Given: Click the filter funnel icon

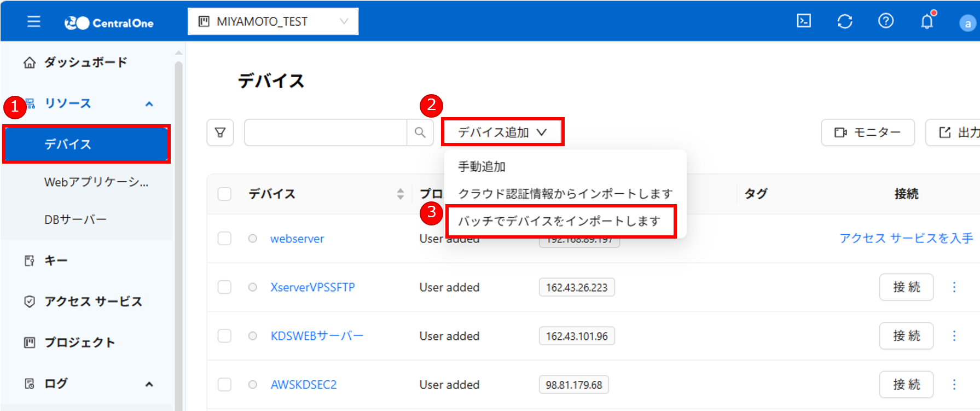Looking at the screenshot, I should coord(220,132).
